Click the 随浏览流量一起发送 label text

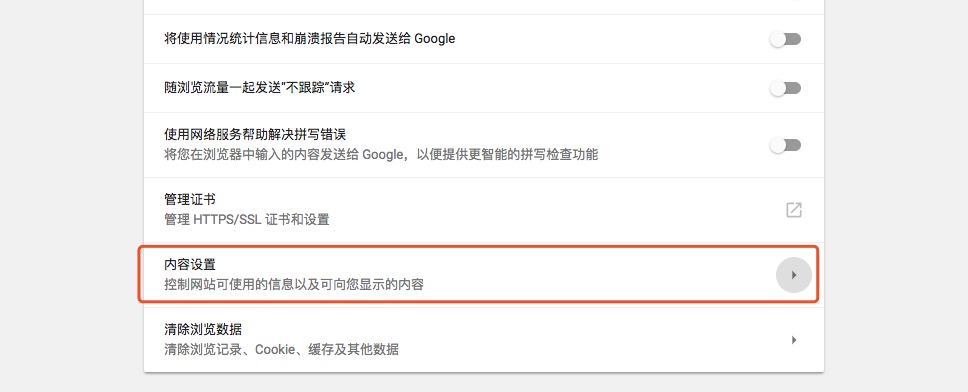coord(259,88)
